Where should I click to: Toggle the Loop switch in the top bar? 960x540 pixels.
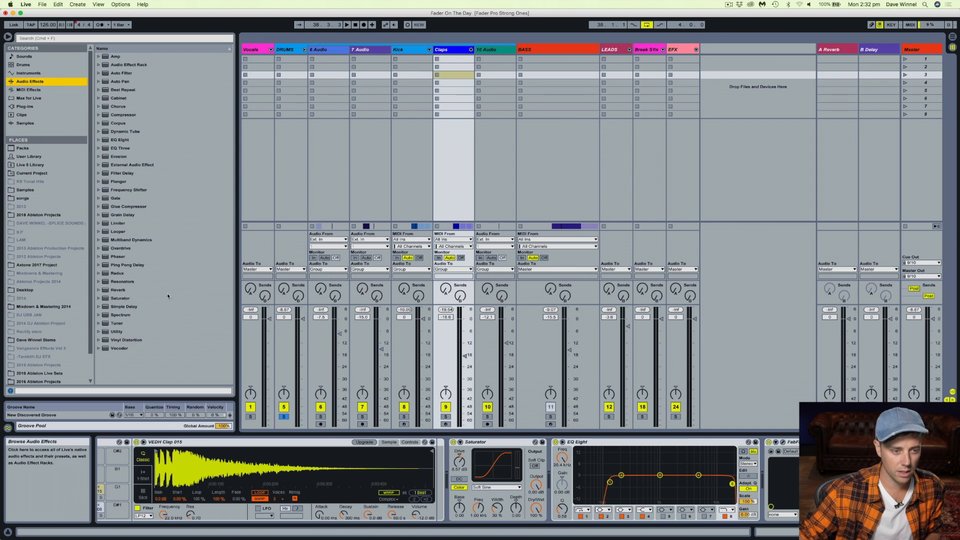(647, 25)
